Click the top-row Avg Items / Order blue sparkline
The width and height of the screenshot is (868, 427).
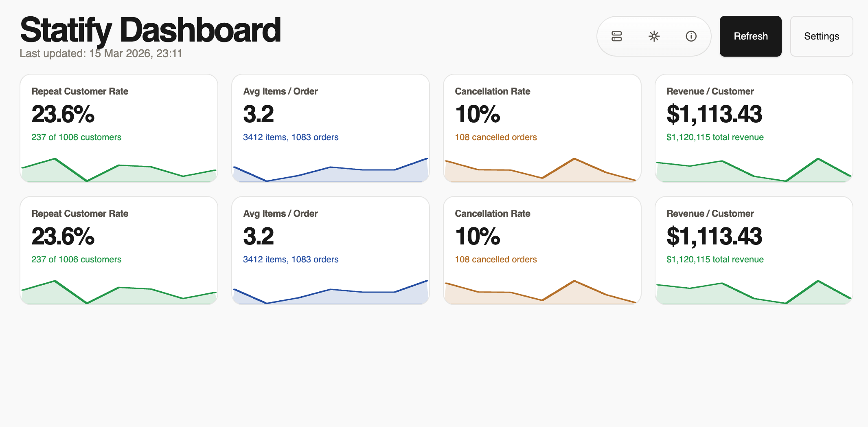coord(330,171)
